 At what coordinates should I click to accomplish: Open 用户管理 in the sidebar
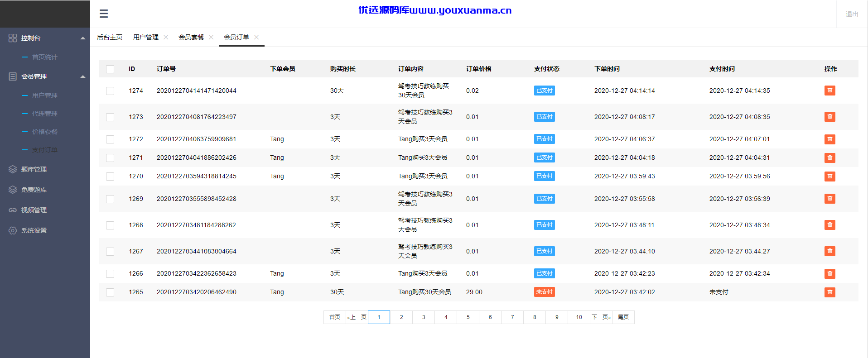click(44, 95)
